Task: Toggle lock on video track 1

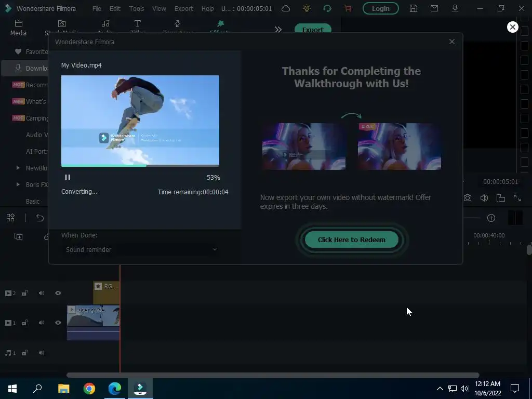Action: (x=25, y=323)
